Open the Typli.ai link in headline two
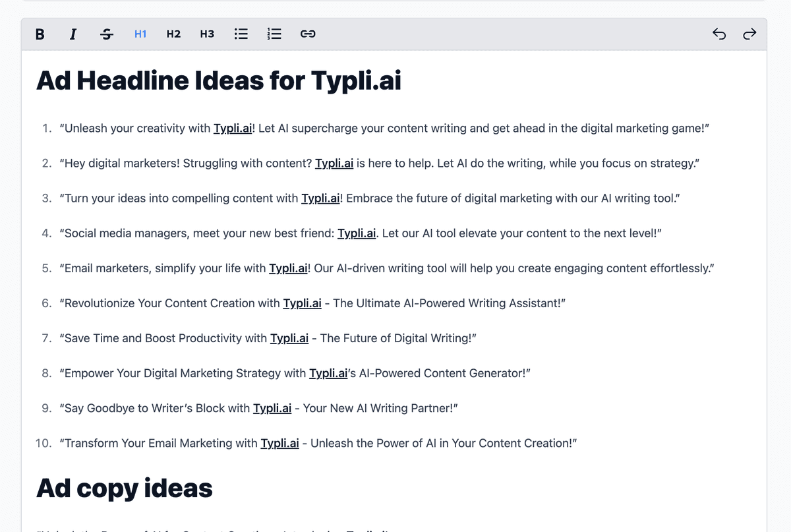 click(334, 163)
